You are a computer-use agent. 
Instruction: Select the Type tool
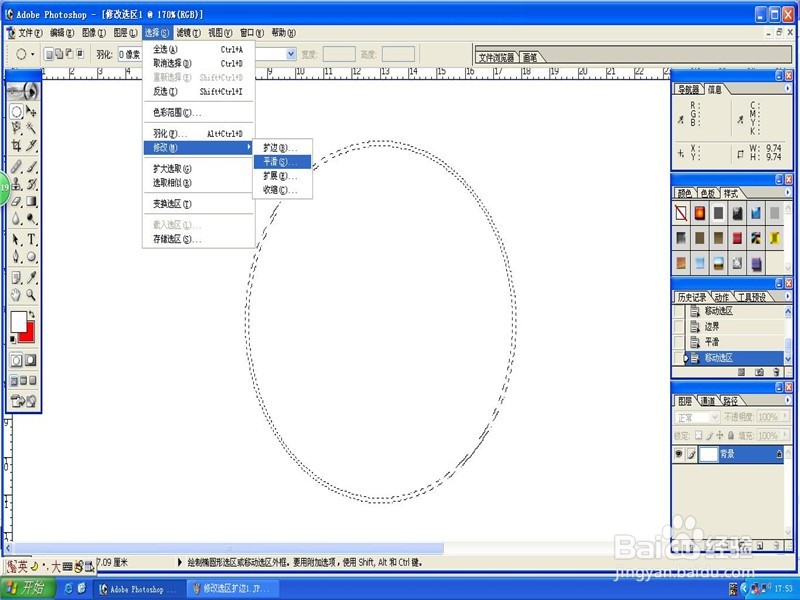[31, 239]
